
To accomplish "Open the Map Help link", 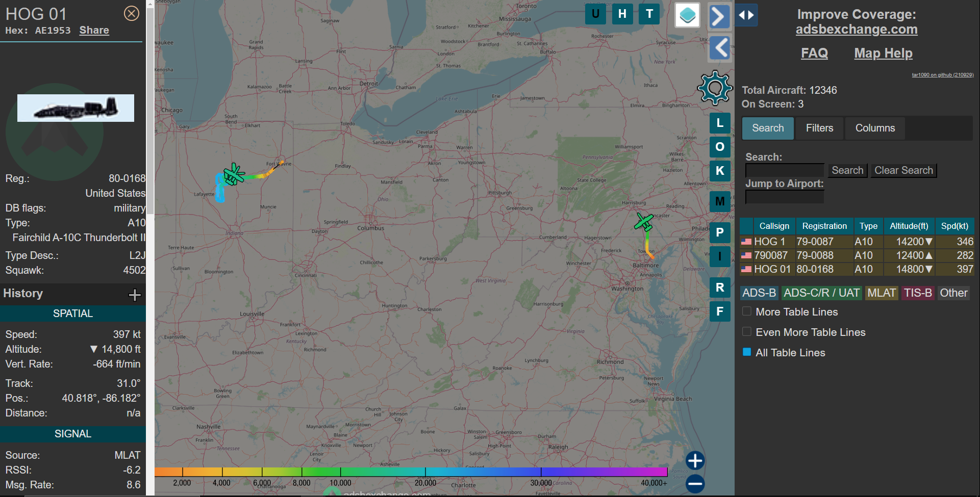I will pyautogui.click(x=884, y=53).
